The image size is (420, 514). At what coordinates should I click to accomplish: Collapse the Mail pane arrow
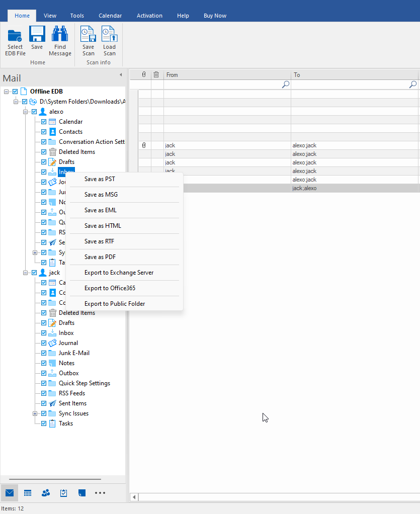(x=121, y=75)
